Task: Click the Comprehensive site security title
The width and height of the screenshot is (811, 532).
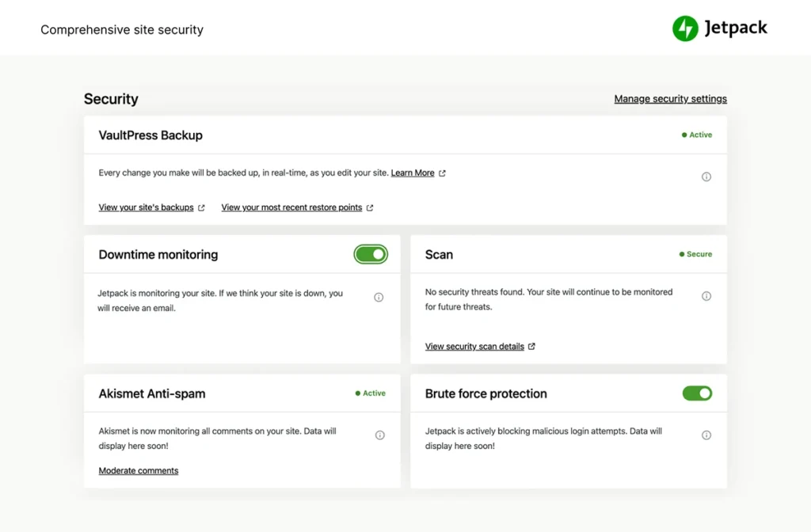Action: (122, 30)
